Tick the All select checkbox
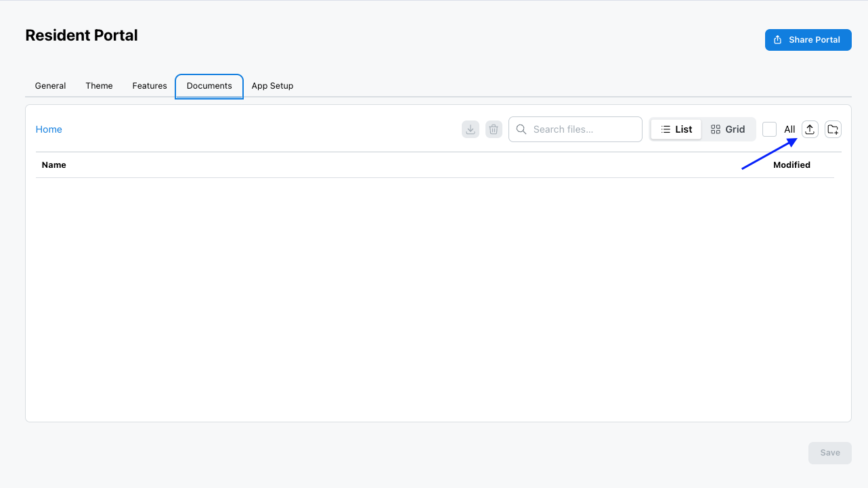Viewport: 868px width, 488px height. pyautogui.click(x=769, y=129)
